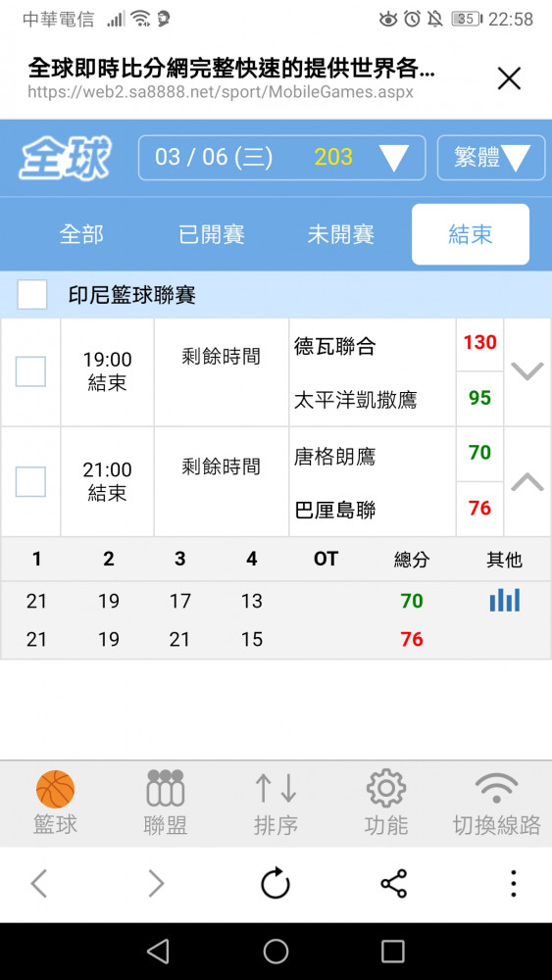Viewport: 552px width, 980px height.
Task: Click the 全球 logo
Action: [66, 159]
